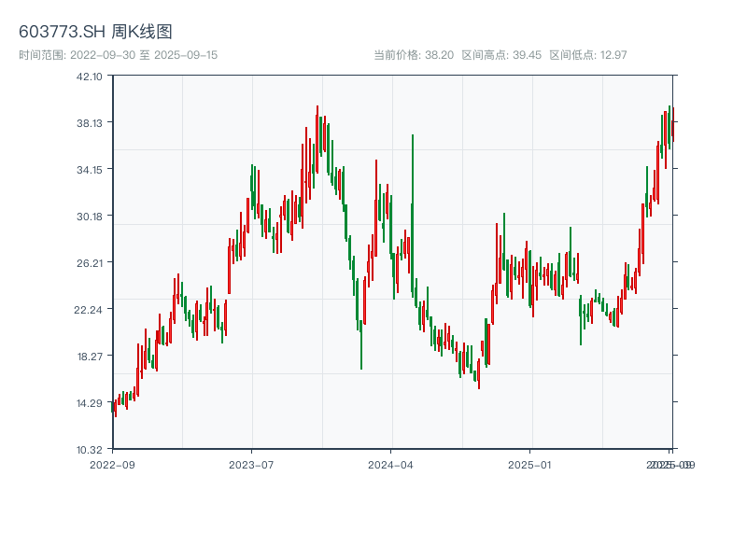
Task: Click y-axis label 22.24
Action: 88,310
